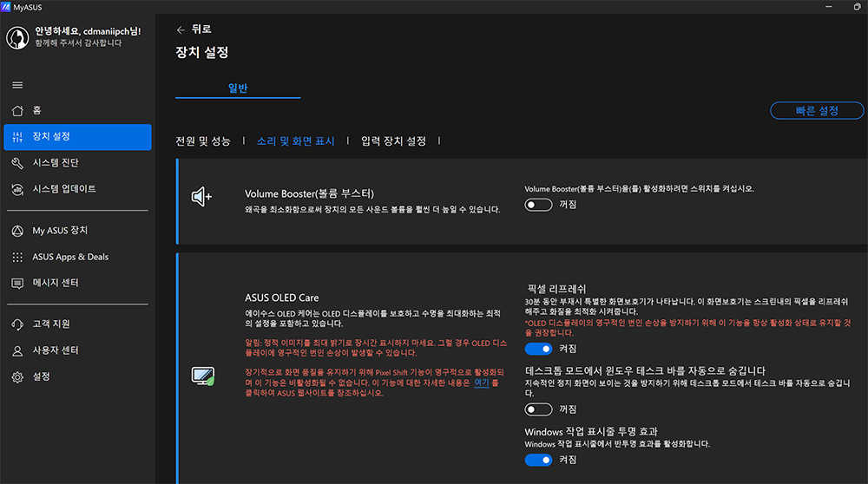Click the user avatar profile picture
The width and height of the screenshot is (868, 484).
[17, 37]
